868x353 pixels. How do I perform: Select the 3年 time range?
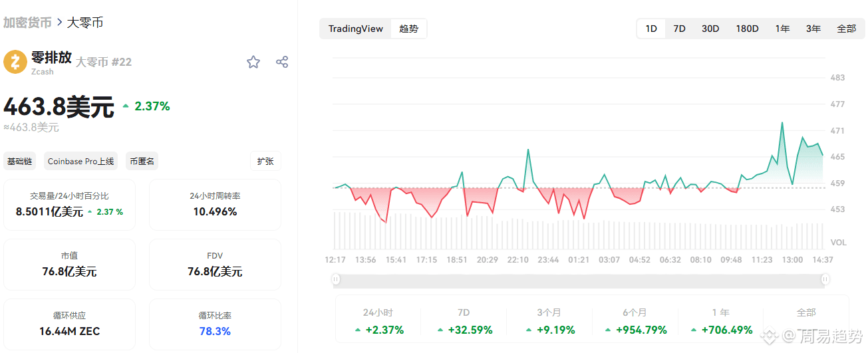click(x=813, y=29)
